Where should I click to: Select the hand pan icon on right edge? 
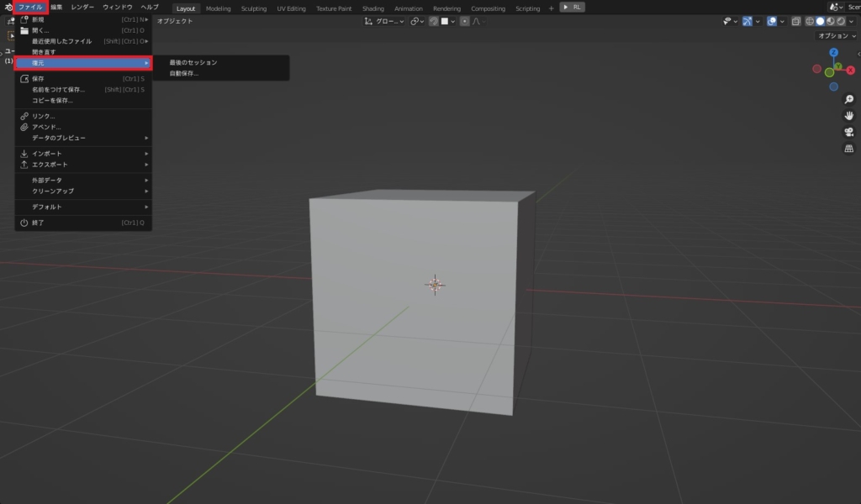pos(848,115)
